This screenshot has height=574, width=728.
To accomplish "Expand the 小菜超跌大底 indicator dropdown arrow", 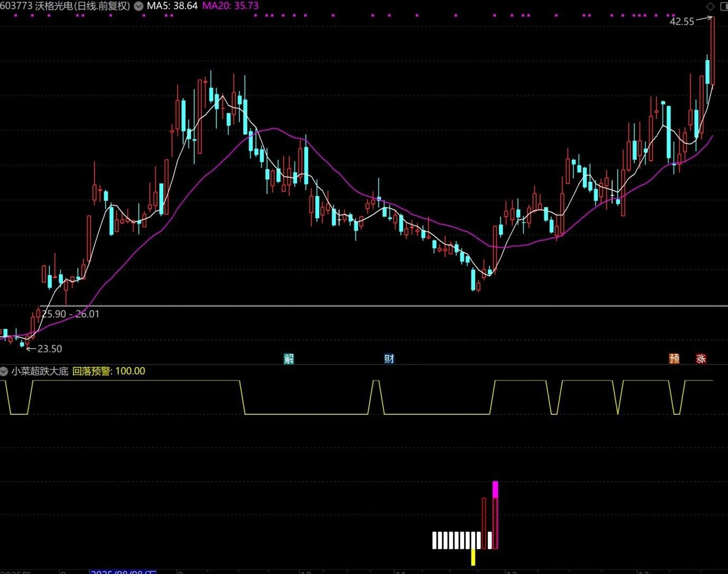I will pos(4,371).
